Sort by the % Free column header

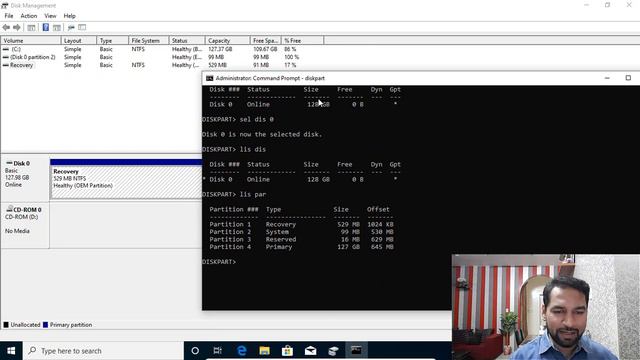pos(302,41)
